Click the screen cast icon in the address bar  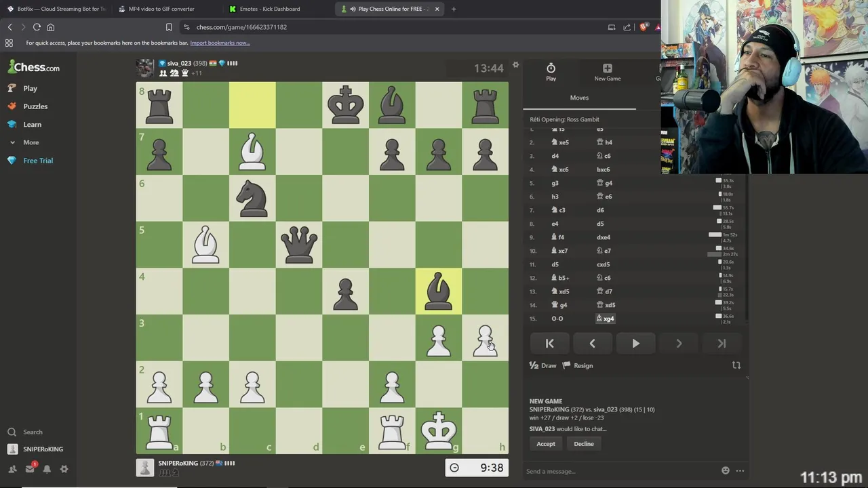tap(611, 27)
